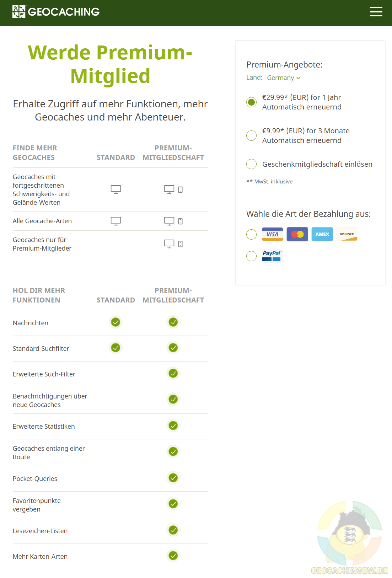The image size is (392, 578).
Task: Click the AMEX card icon
Action: tap(322, 234)
